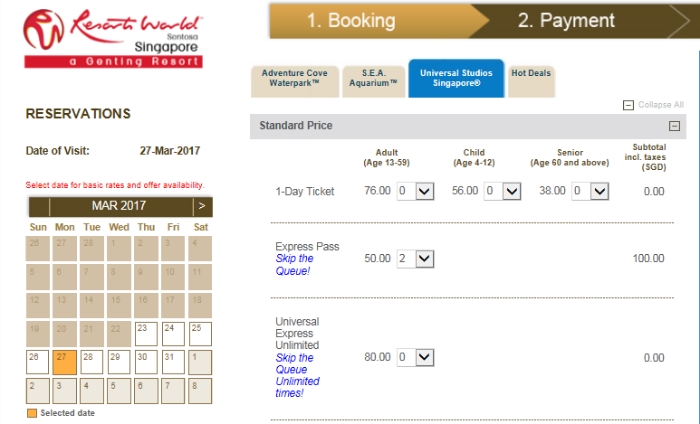Switch to Adventure Cove Waterpark tab
The width and height of the screenshot is (700, 424).
(295, 81)
